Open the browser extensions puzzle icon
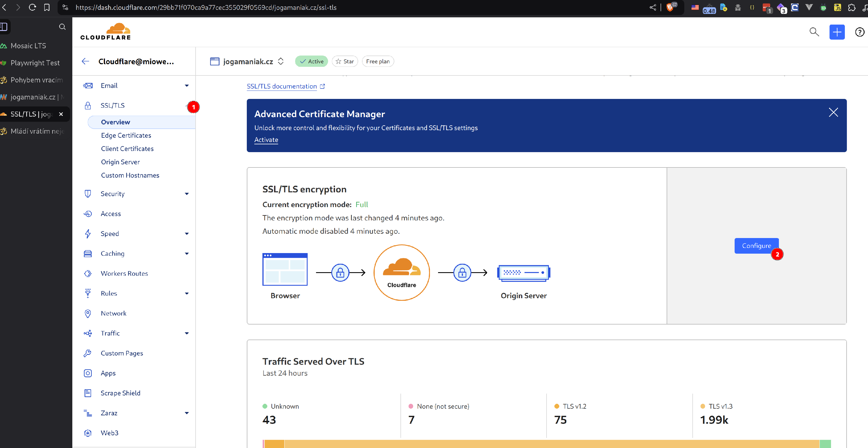 tap(852, 8)
